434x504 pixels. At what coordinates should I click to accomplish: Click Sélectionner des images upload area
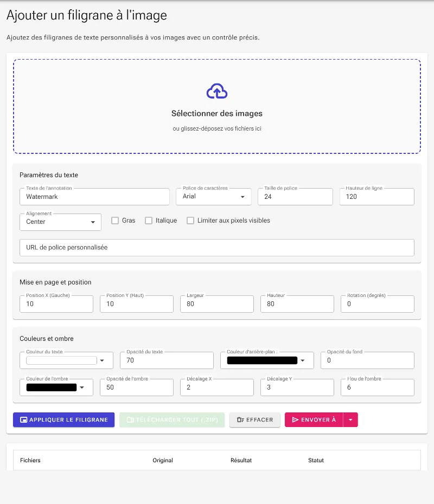pos(217,106)
